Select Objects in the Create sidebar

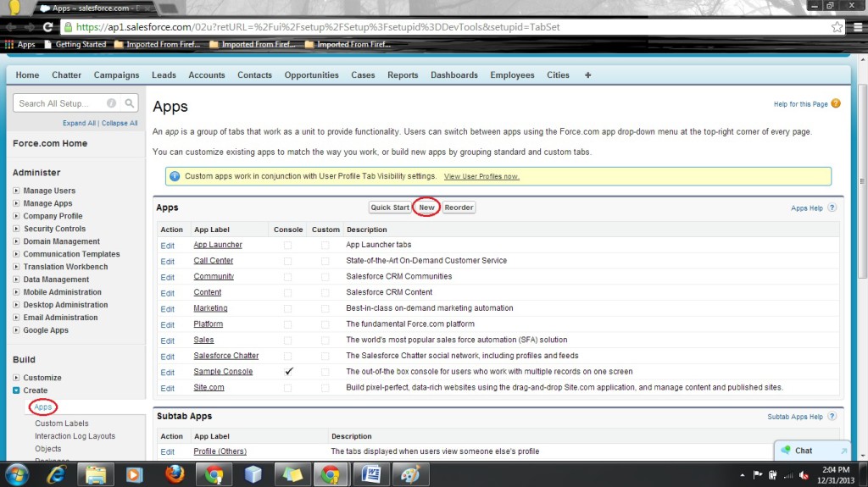[x=48, y=449]
